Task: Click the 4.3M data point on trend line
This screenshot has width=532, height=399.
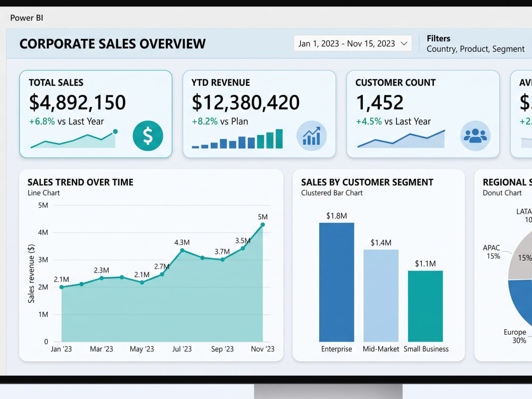Action: 182,251
